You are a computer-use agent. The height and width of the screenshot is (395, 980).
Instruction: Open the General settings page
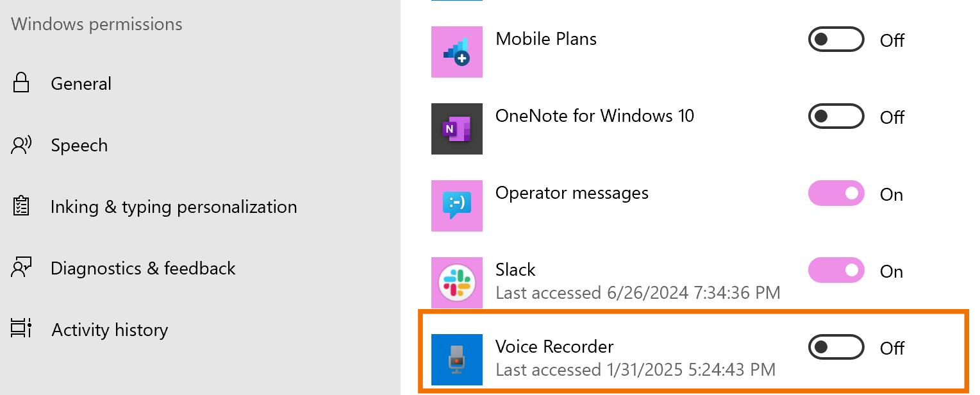click(x=81, y=83)
